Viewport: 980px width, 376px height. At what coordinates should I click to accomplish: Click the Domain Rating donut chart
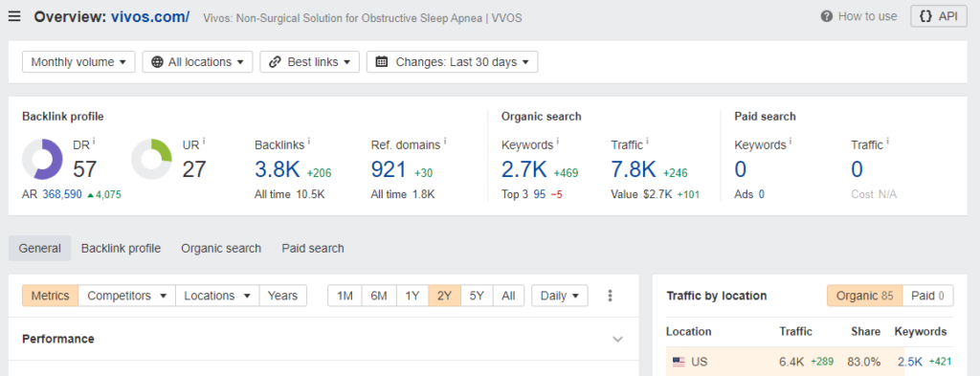(x=42, y=159)
